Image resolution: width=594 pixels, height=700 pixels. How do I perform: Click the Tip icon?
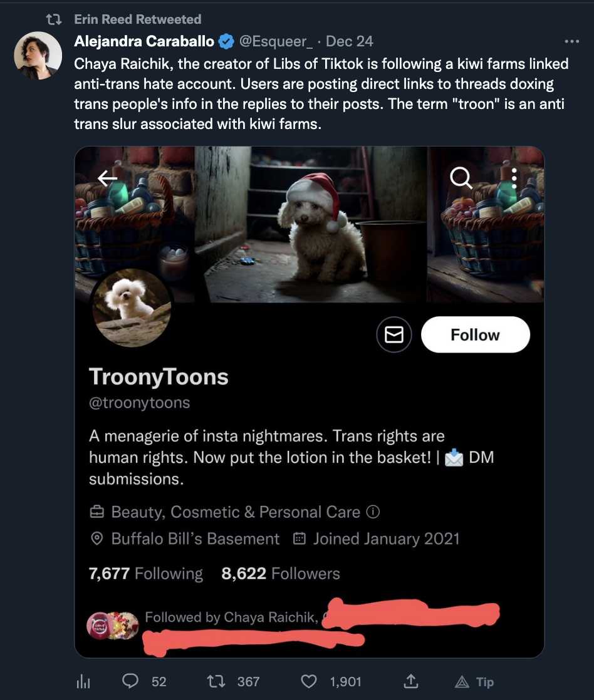(473, 682)
